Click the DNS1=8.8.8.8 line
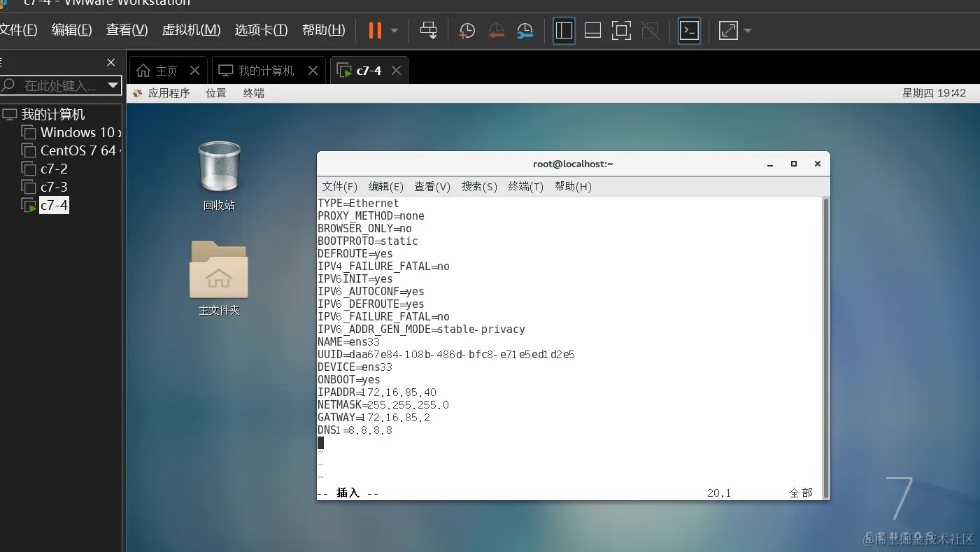Image resolution: width=980 pixels, height=552 pixels. pos(355,430)
